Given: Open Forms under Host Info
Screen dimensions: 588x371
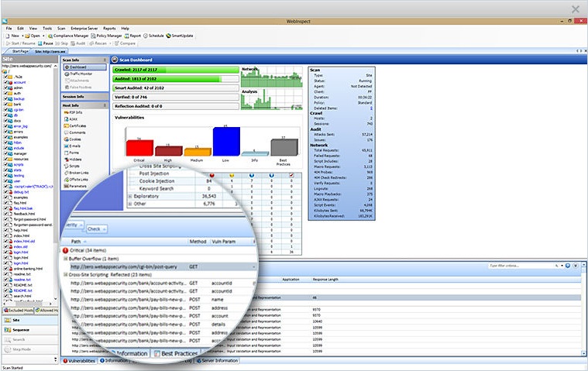Looking at the screenshot, I should tap(71, 153).
